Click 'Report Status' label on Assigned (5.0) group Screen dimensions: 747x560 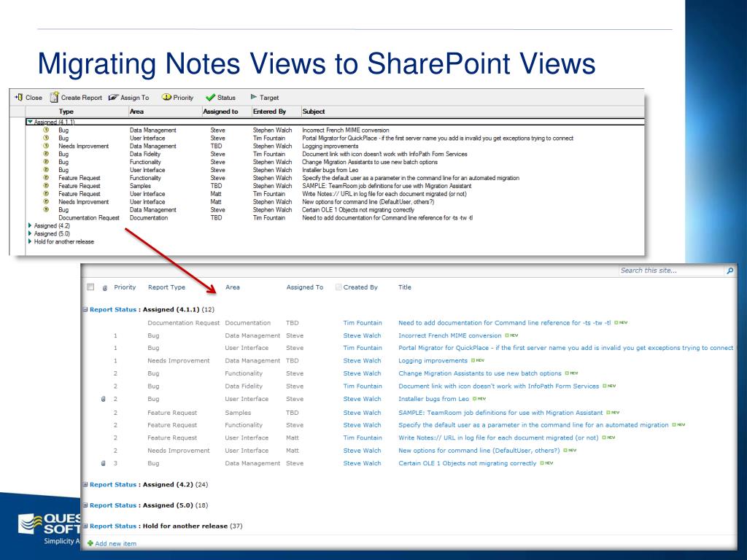click(x=113, y=505)
